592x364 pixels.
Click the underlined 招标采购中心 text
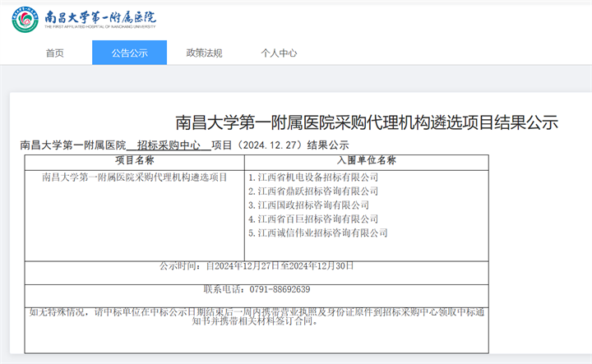coord(169,145)
